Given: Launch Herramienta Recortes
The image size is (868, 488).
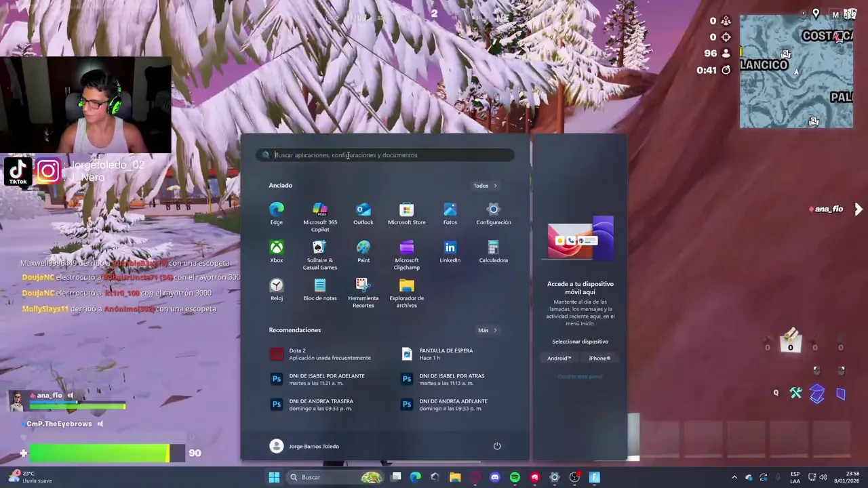Looking at the screenshot, I should pyautogui.click(x=363, y=293).
